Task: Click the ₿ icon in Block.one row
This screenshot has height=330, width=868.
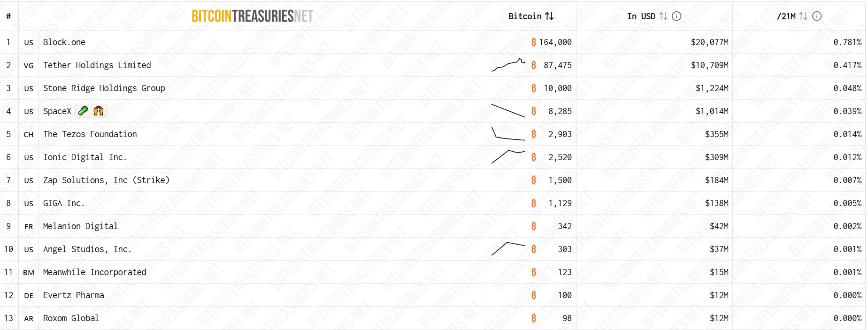Action: [x=533, y=42]
